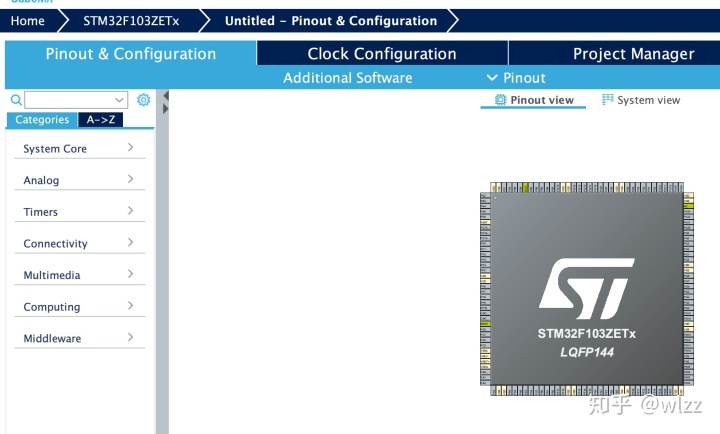This screenshot has height=434, width=720.
Task: Click the ST logo on the chip
Action: pyautogui.click(x=587, y=288)
